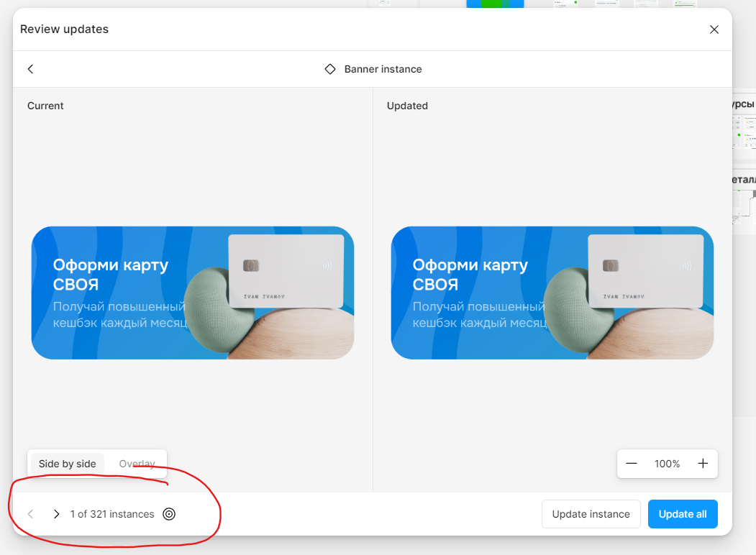The height and width of the screenshot is (555, 756).
Task: Go to the previous instance
Action: 30,514
